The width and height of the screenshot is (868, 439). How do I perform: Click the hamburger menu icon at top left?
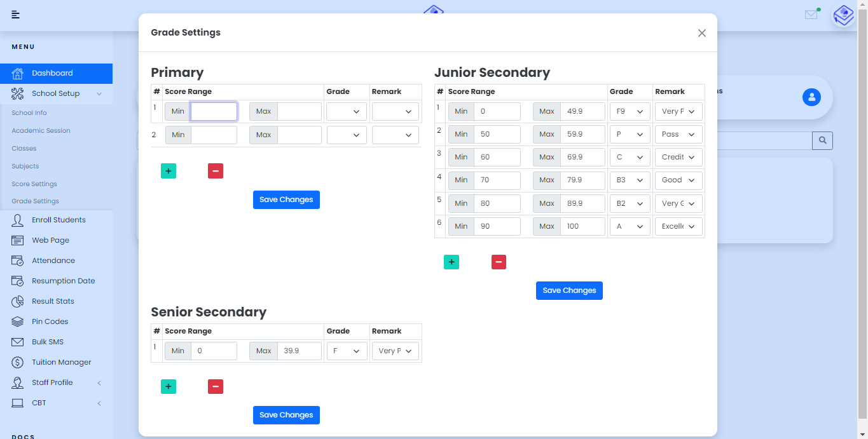16,15
